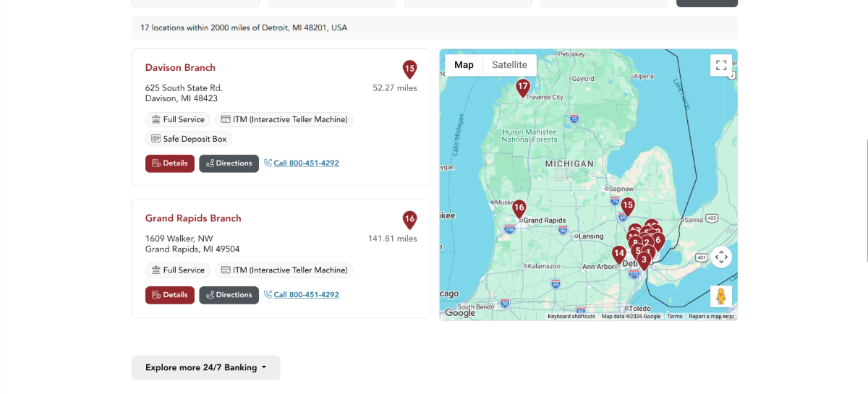
Task: Click 625 South State Rd. address
Action: (x=184, y=88)
